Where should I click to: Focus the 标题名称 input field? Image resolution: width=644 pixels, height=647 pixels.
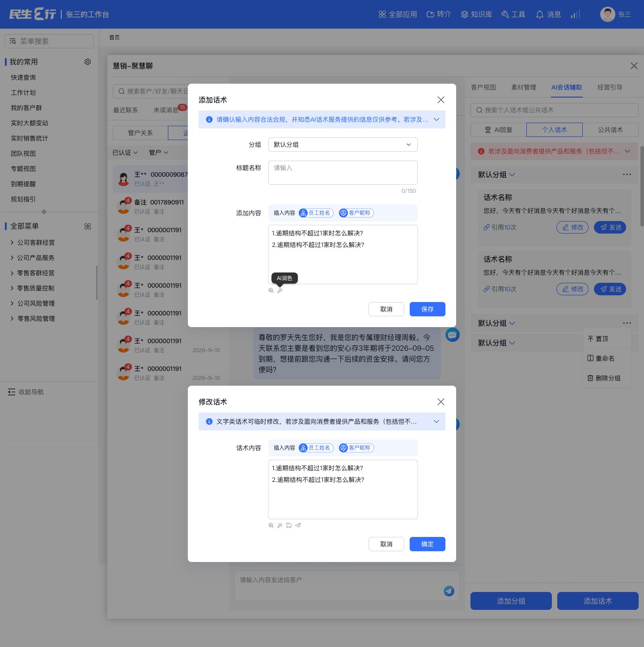(343, 173)
